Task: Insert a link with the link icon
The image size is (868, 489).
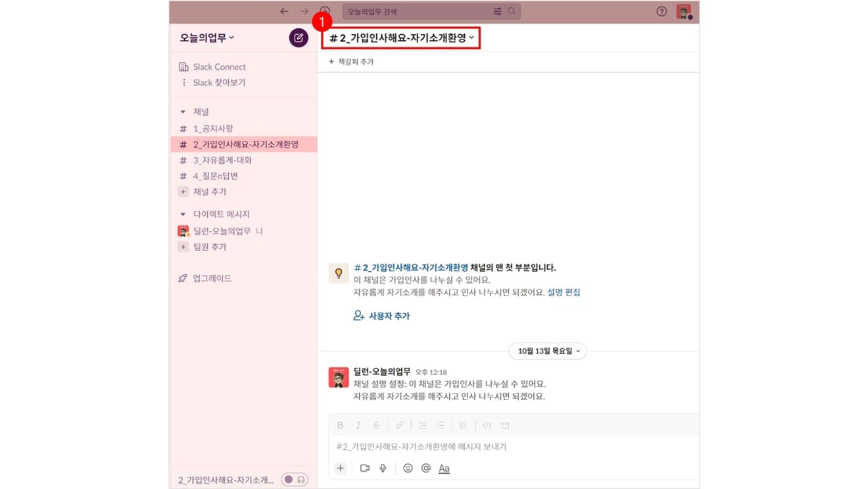Action: pos(399,425)
